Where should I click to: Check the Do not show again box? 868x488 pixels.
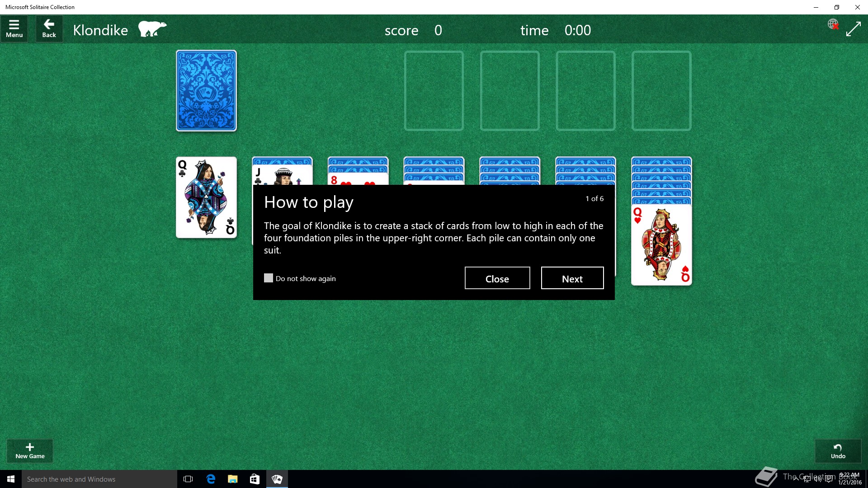[x=269, y=278]
